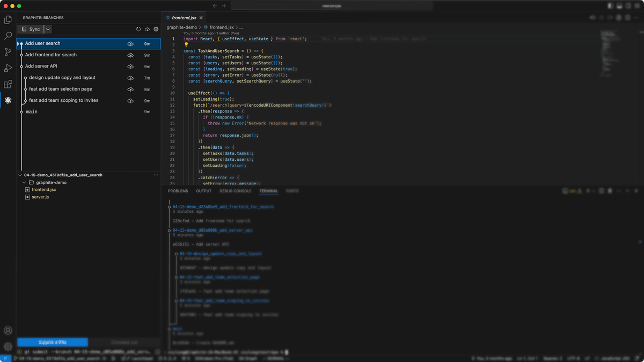Open the Graphite view in the activity bar
The height and width of the screenshot is (362, 644).
pyautogui.click(x=8, y=100)
